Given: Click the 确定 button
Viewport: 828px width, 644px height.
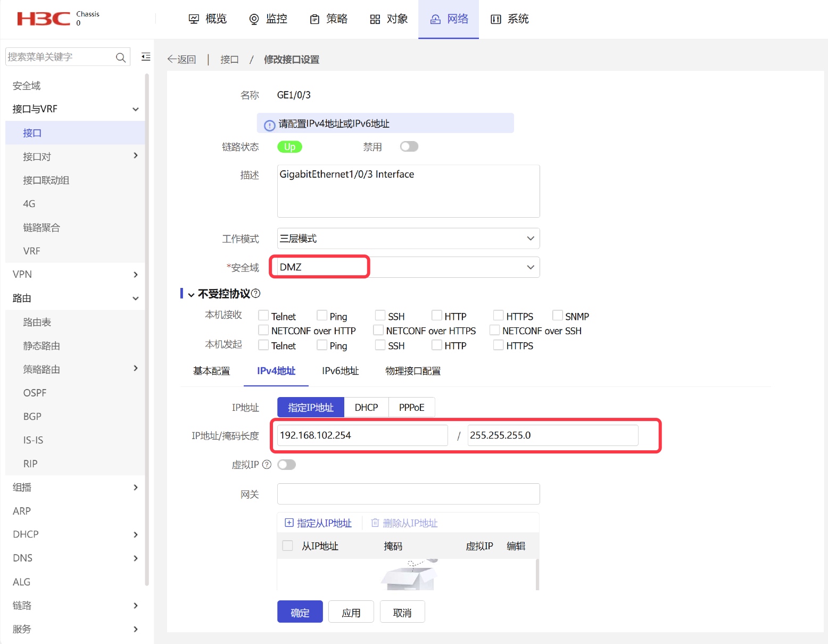Looking at the screenshot, I should [300, 612].
